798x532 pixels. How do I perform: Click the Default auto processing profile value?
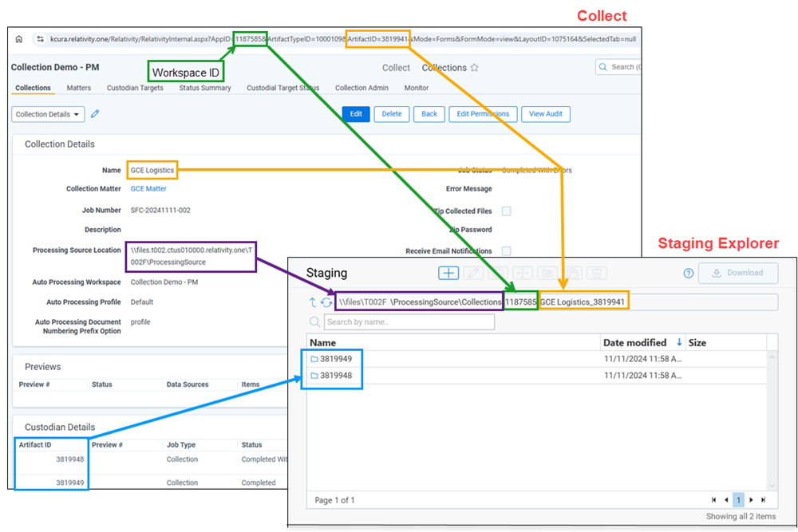pos(142,302)
